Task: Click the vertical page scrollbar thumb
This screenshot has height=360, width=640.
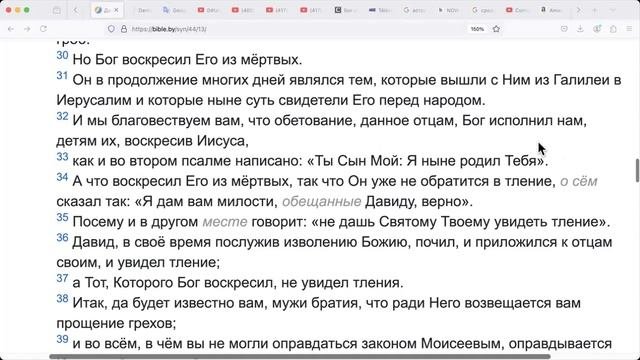Action: [637, 170]
